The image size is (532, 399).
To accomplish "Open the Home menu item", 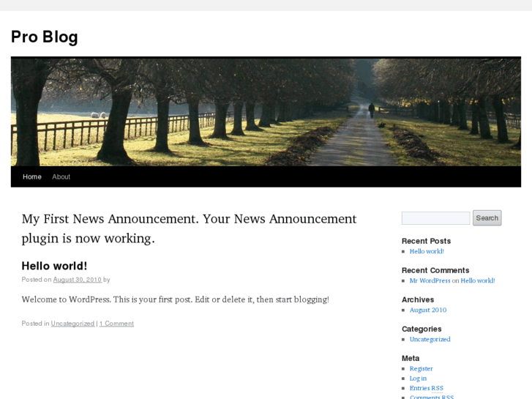I will (32, 176).
